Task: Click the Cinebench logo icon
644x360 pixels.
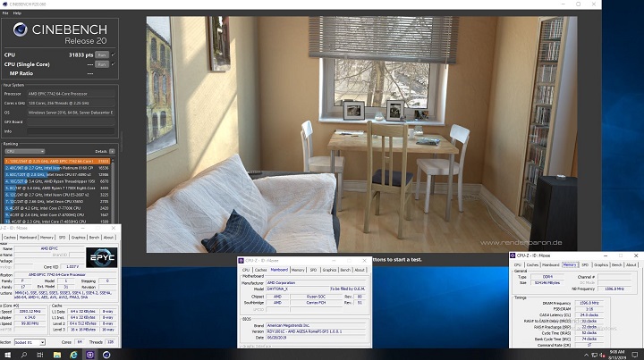Action: (x=20, y=29)
